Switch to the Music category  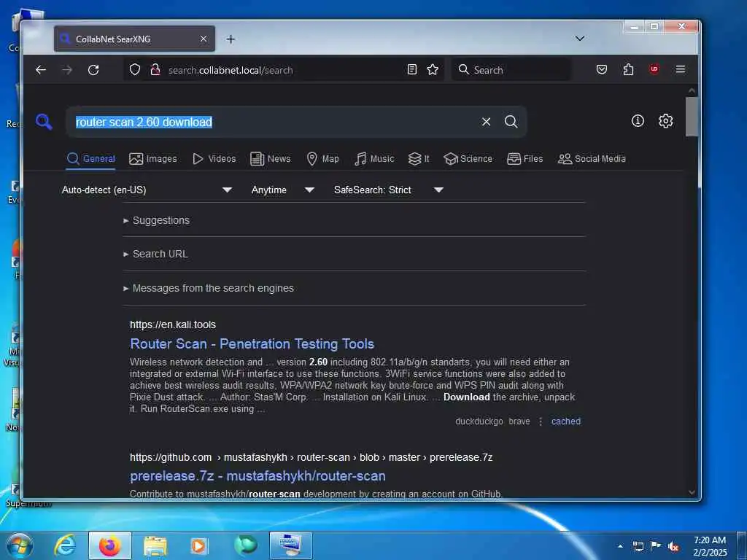pyautogui.click(x=374, y=158)
